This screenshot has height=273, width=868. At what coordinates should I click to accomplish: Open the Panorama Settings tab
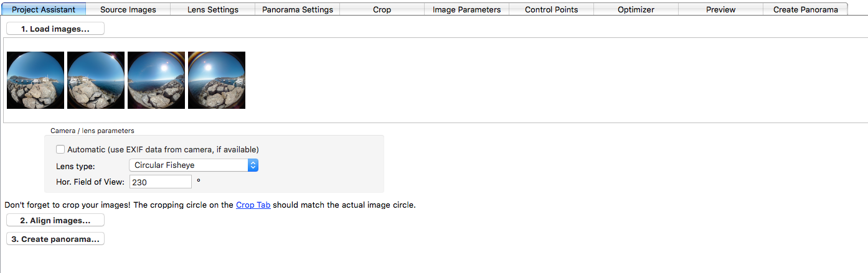(x=298, y=9)
